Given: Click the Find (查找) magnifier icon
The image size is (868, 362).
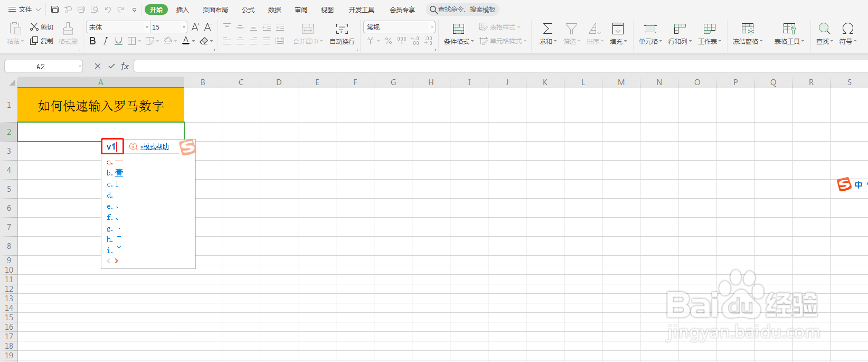Looking at the screenshot, I should (x=824, y=29).
